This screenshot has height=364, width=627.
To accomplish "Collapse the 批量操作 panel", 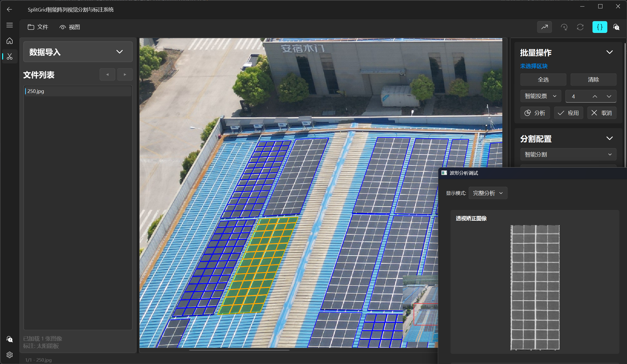I will [609, 52].
